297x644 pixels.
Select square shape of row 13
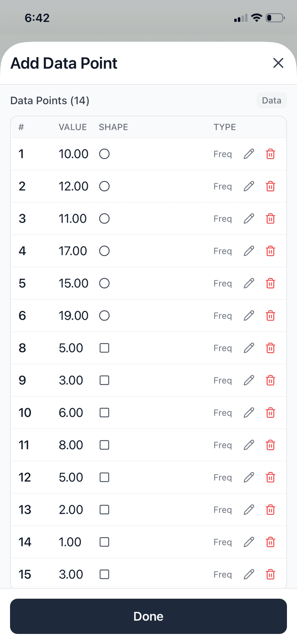tap(104, 510)
